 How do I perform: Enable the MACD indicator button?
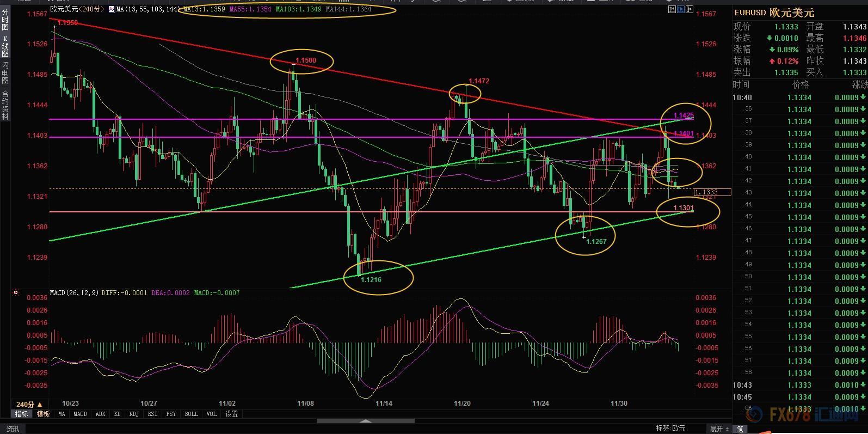tap(80, 414)
